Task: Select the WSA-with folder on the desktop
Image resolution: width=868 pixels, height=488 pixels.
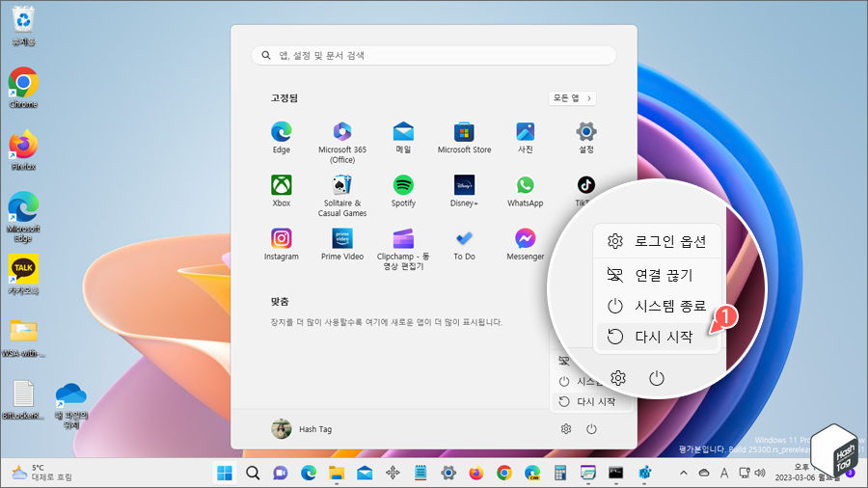Action: tap(23, 338)
